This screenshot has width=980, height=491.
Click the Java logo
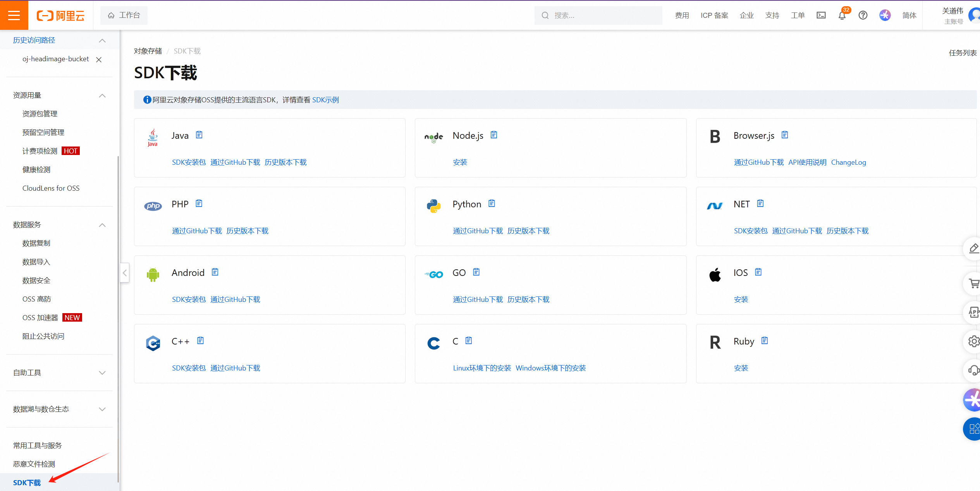(153, 138)
